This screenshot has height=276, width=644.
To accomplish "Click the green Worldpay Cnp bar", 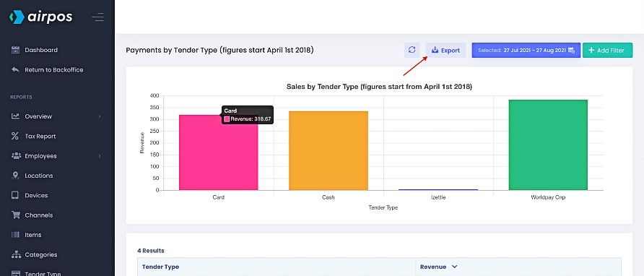I will click(548, 145).
